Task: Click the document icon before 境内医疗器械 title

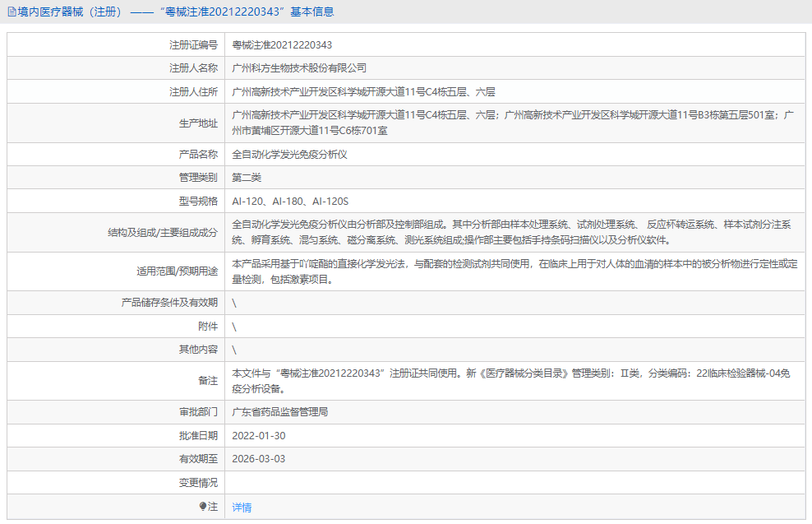Action: 12,11
